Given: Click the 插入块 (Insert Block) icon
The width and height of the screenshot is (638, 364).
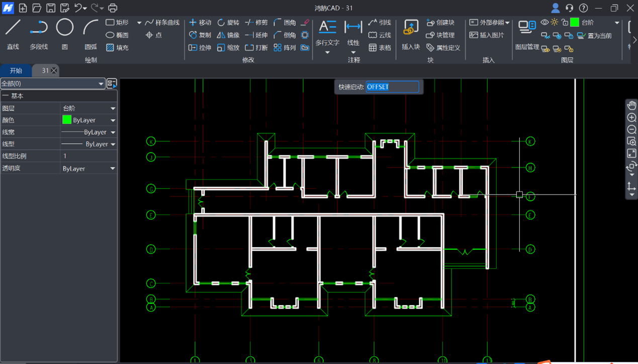Looking at the screenshot, I should [411, 34].
